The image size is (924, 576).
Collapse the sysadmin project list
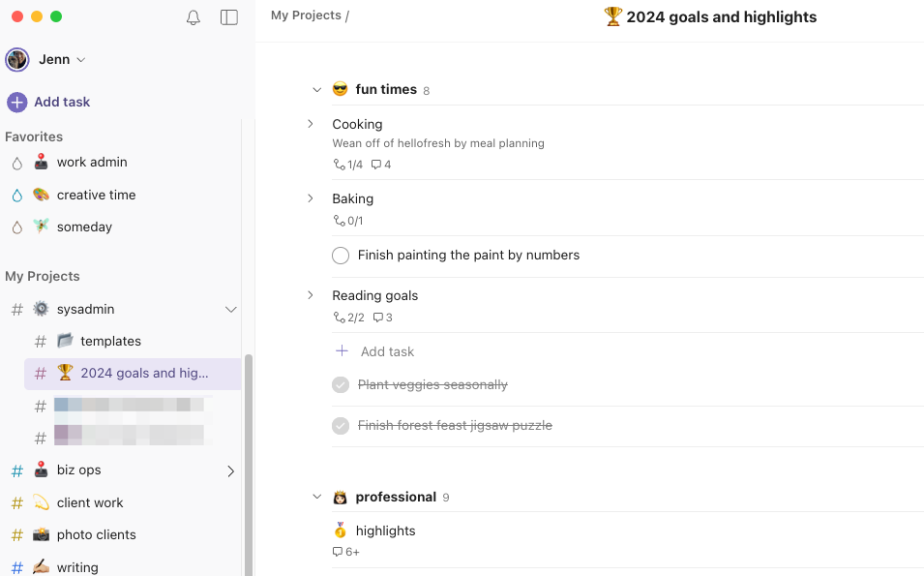(x=230, y=310)
